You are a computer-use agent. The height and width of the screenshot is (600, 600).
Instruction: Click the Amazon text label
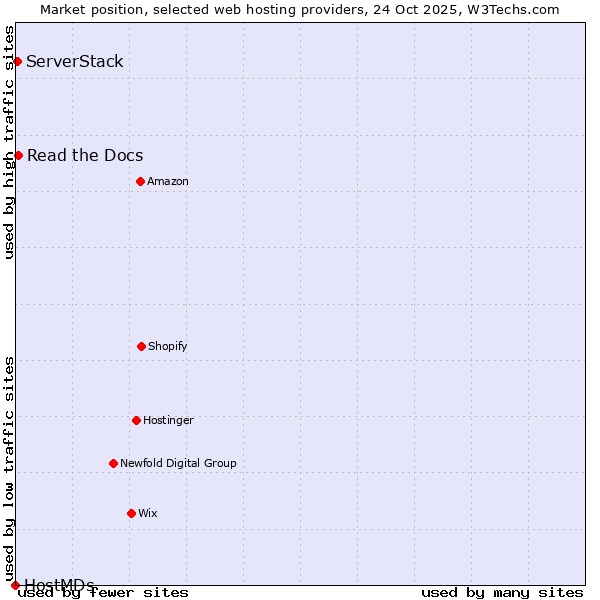click(168, 181)
